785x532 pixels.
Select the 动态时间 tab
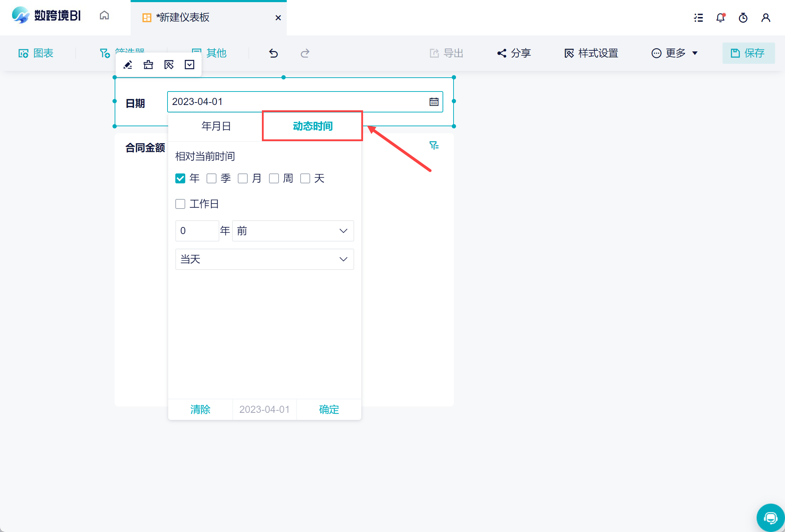(x=312, y=126)
